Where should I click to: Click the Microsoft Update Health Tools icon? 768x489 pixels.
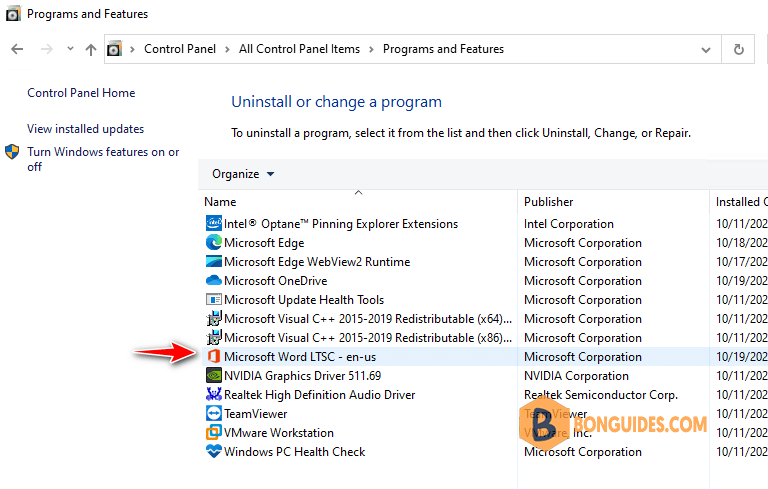click(214, 299)
